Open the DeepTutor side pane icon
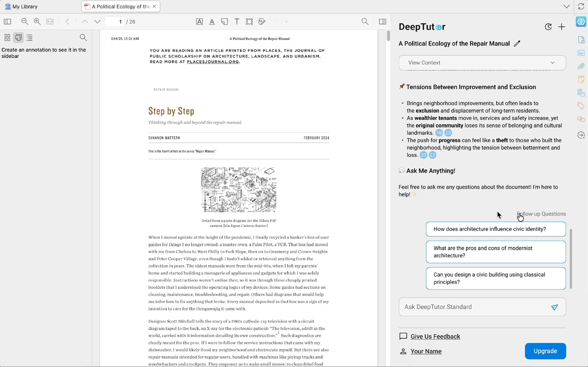Screen dimensions: 588x367 (x=581, y=22)
